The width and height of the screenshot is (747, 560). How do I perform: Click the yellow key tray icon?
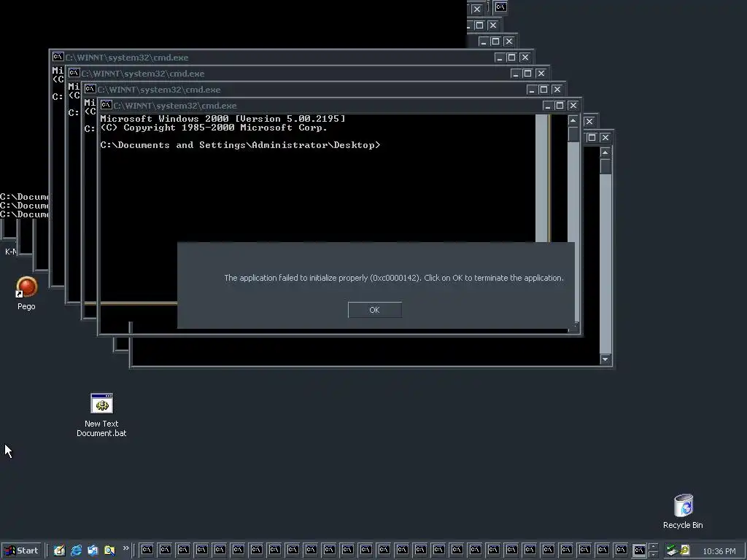684,551
